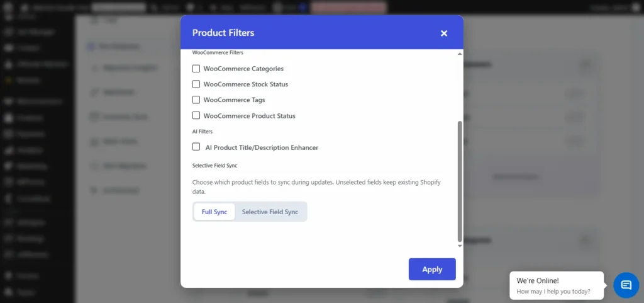Click the dialog scrollbar down arrow
Screen dimensions: 644x303
pos(460,246)
